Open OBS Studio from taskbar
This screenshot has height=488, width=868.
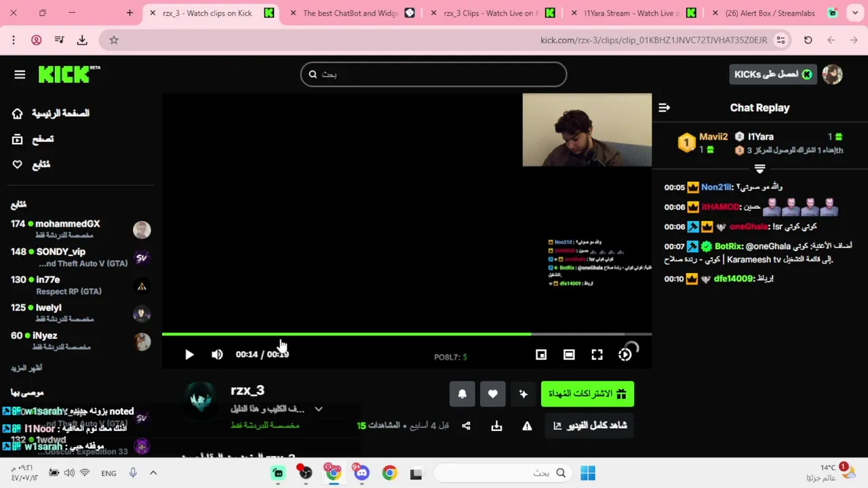click(x=305, y=473)
